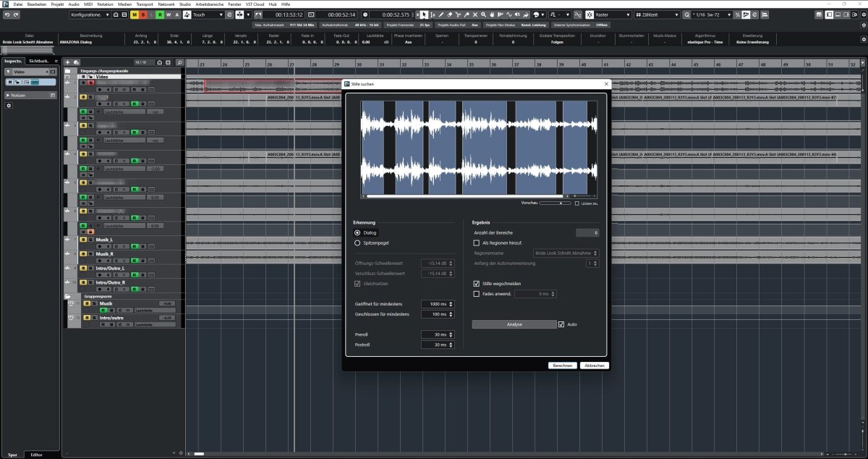Open the setup gear at top right
Screen dimensions: 868x459
[x=864, y=14]
